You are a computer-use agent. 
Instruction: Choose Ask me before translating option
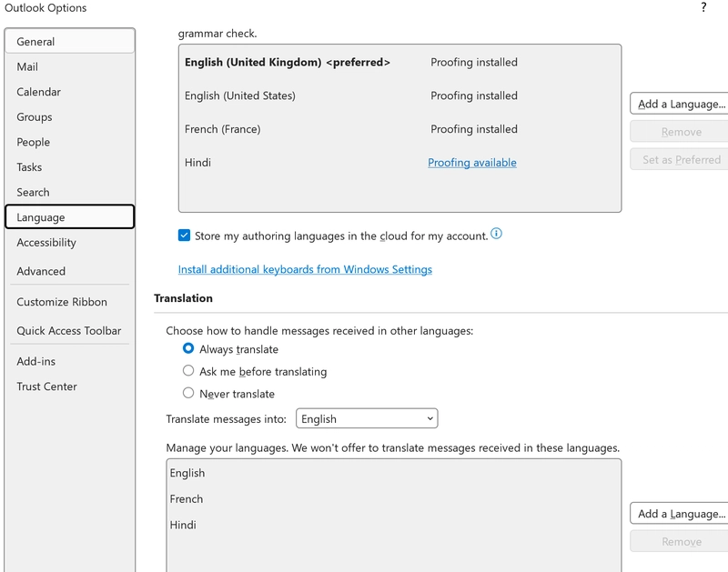188,371
